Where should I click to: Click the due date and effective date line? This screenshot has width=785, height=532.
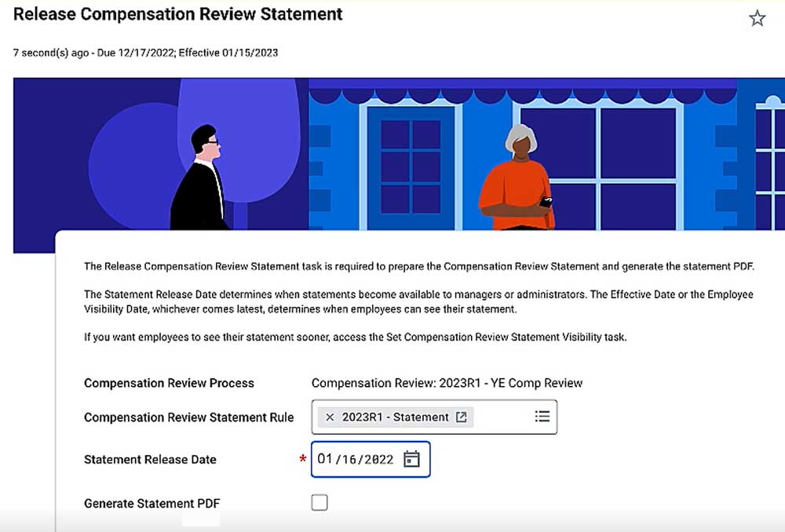pos(145,53)
